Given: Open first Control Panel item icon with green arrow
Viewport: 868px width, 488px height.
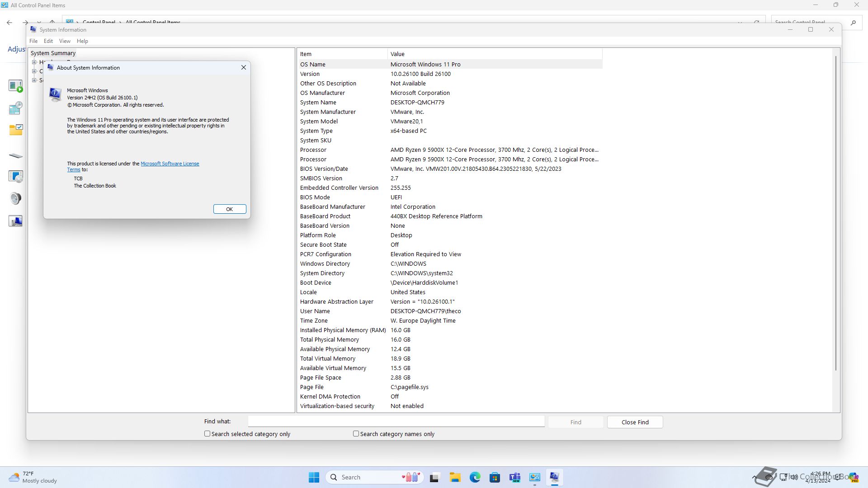Looking at the screenshot, I should coord(16,85).
